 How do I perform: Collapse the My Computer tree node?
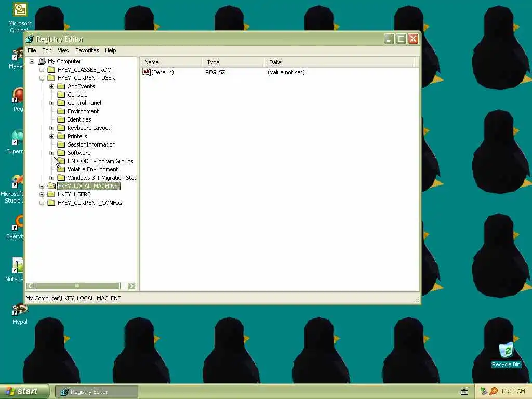(x=32, y=61)
